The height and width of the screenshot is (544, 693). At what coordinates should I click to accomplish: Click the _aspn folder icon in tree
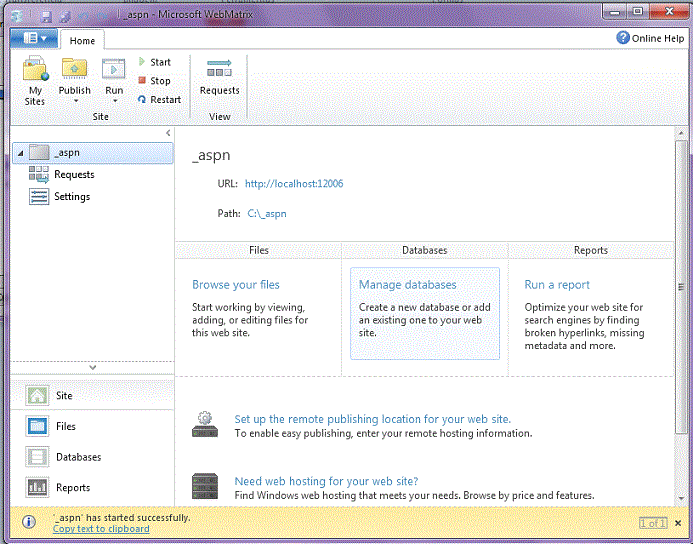(x=39, y=153)
